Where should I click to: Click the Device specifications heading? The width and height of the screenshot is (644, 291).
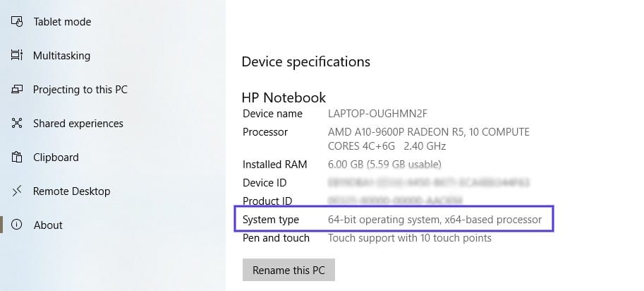[x=305, y=61]
